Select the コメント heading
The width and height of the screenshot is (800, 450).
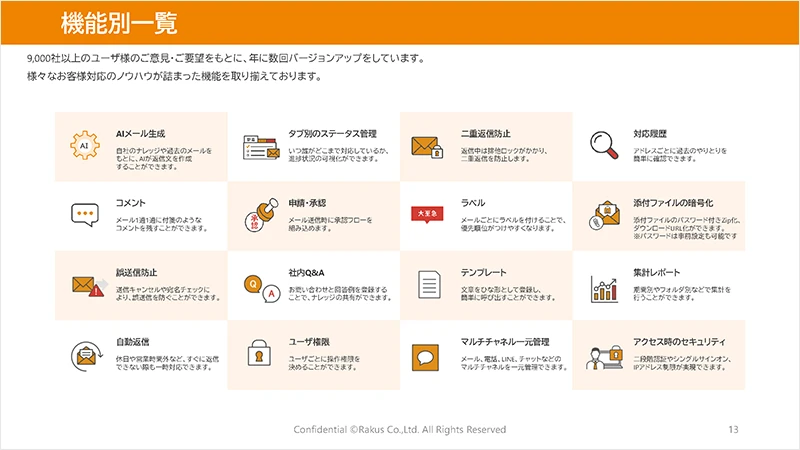tap(131, 203)
